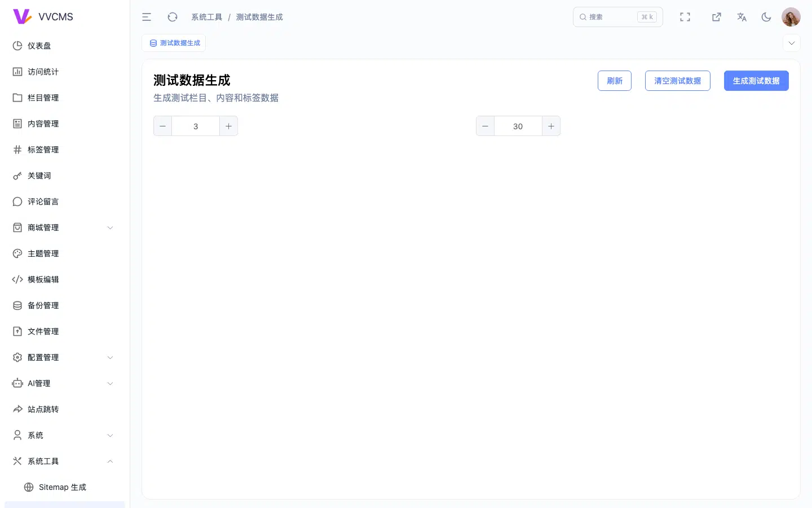
Task: Open the language translation icon
Action: point(742,17)
